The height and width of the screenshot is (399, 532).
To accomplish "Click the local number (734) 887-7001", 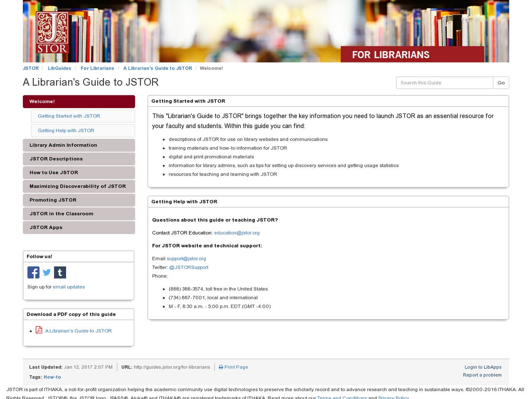I will pyautogui.click(x=186, y=298).
